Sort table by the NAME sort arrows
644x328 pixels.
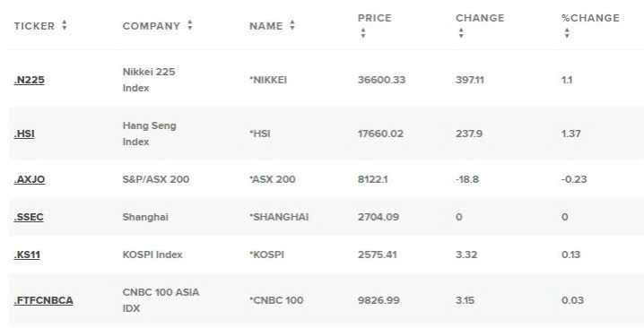point(292,25)
